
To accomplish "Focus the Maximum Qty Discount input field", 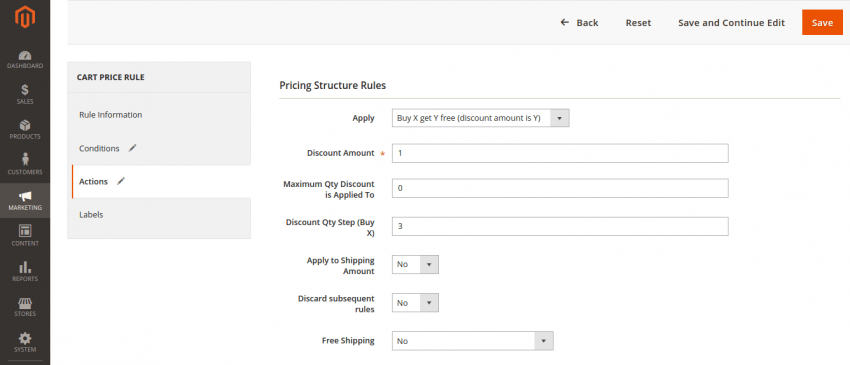I will coord(560,188).
